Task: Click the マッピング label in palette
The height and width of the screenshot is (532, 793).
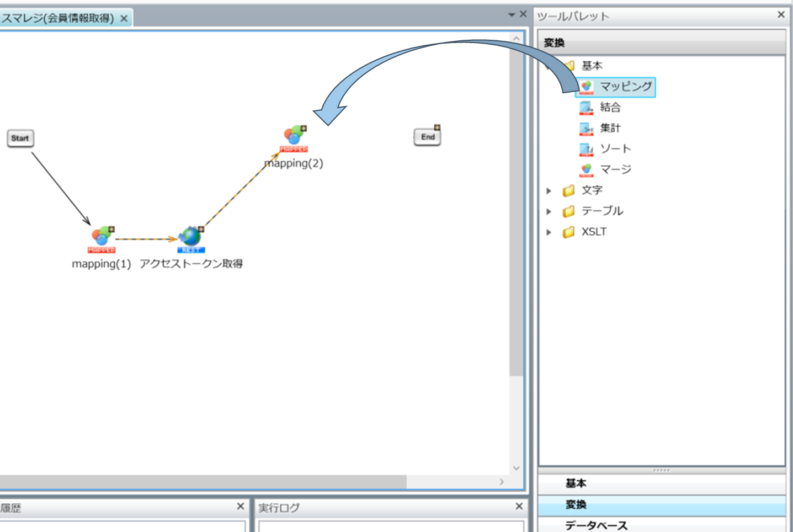Action: point(626,87)
